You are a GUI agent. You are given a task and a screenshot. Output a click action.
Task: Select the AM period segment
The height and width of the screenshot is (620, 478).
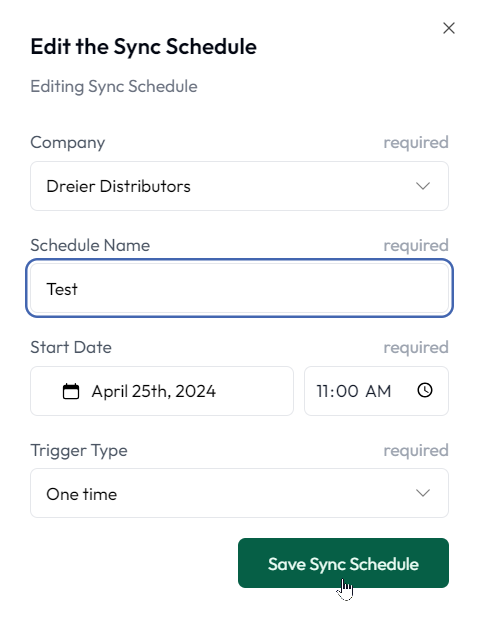click(x=378, y=391)
